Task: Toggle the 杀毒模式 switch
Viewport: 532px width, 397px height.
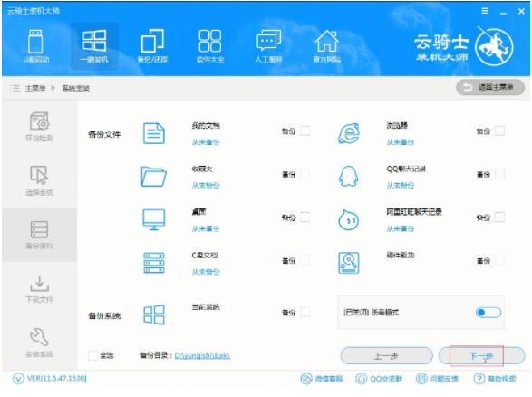Action: [x=488, y=312]
